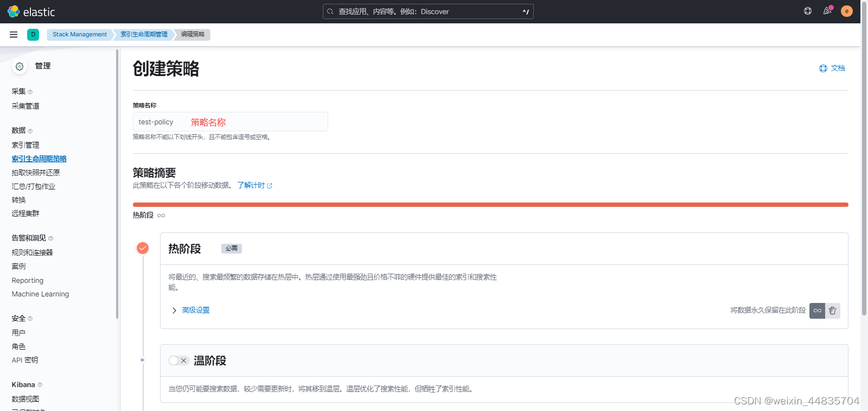This screenshot has width=868, height=411.
Task: Keep data in hot phase forever infinity button
Action: 817,311
